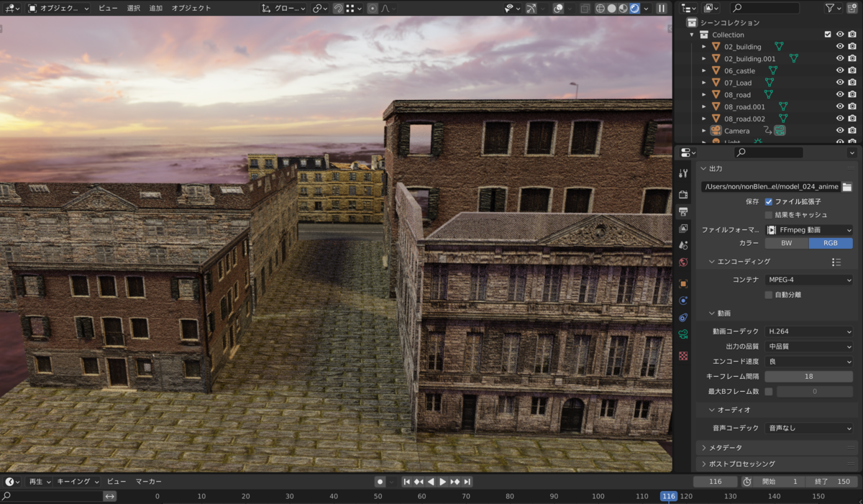Open the Scene properties tab
Viewport: 863px width, 504px height.
pyautogui.click(x=683, y=245)
